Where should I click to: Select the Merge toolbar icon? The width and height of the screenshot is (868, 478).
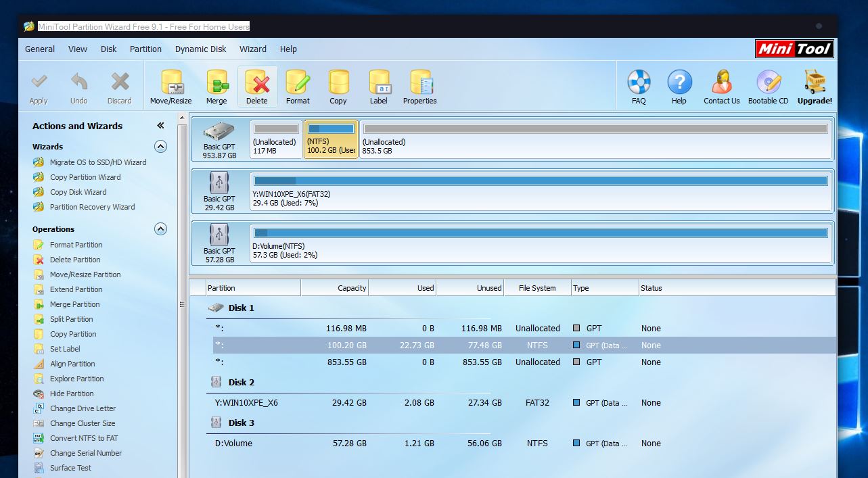point(216,82)
